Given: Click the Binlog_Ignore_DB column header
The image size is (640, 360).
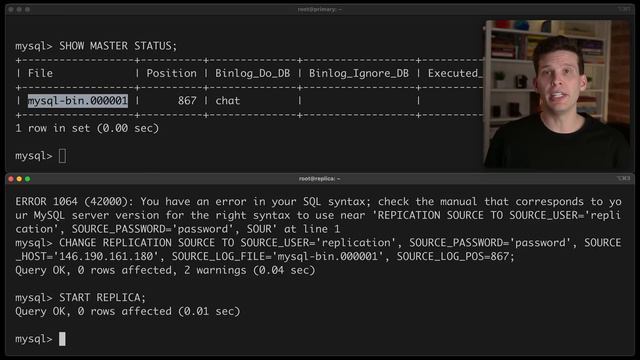Looking at the screenshot, I should coord(358,73).
